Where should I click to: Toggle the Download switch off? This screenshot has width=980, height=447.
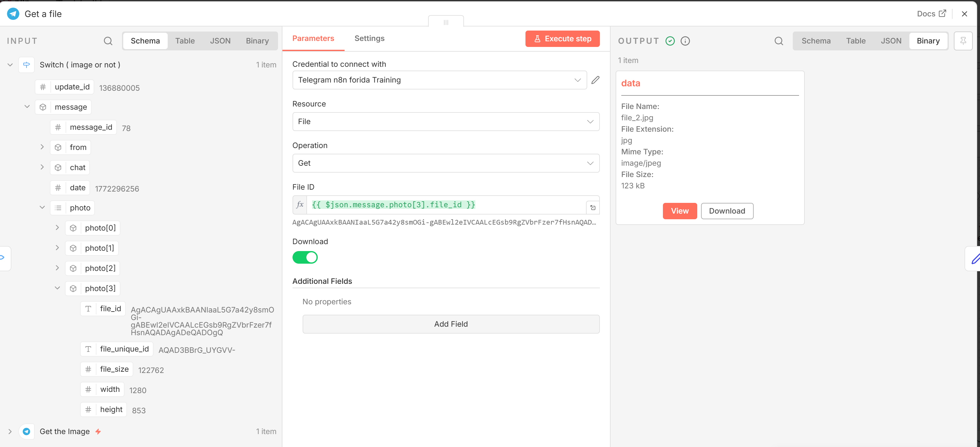click(305, 257)
